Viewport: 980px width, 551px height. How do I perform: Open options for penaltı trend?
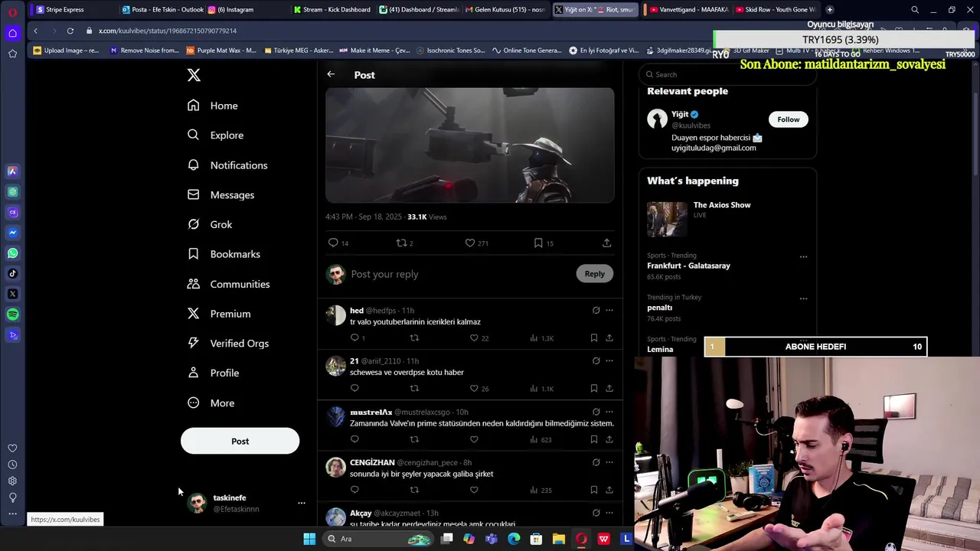pyautogui.click(x=803, y=298)
